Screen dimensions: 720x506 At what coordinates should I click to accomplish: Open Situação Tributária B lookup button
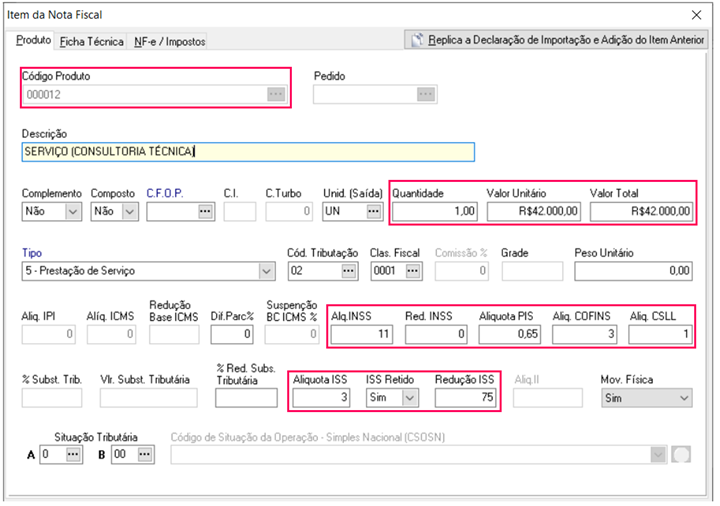click(145, 454)
